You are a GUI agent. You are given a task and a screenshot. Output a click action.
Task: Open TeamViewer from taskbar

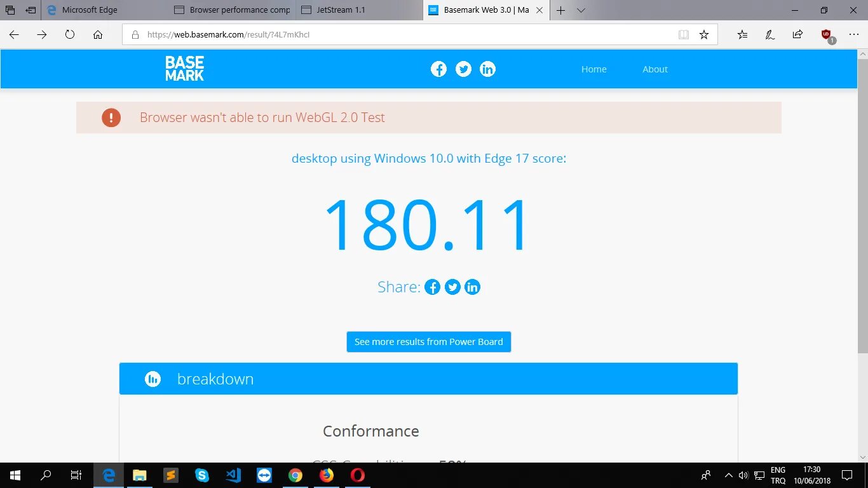click(264, 475)
